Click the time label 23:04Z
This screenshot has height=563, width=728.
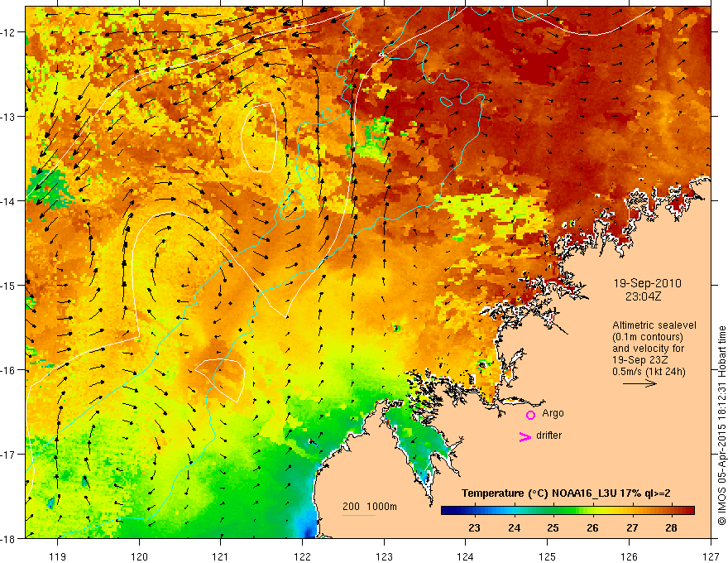point(643,296)
